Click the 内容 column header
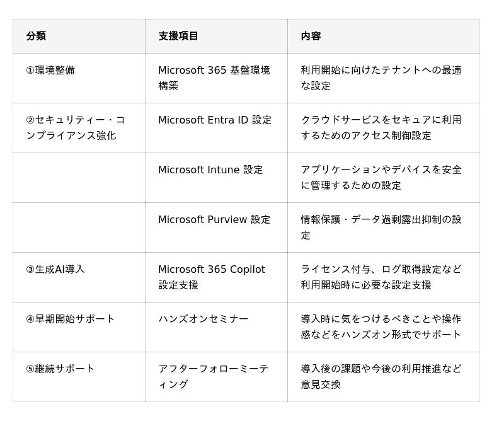 point(311,36)
